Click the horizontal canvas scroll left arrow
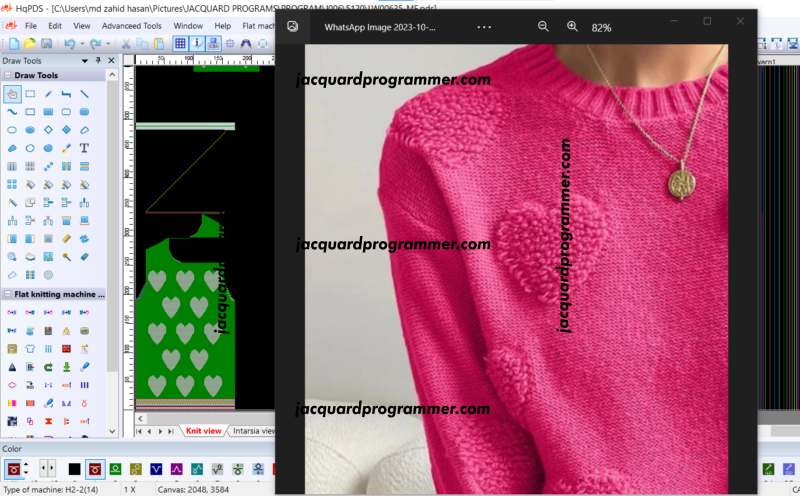 click(x=141, y=418)
